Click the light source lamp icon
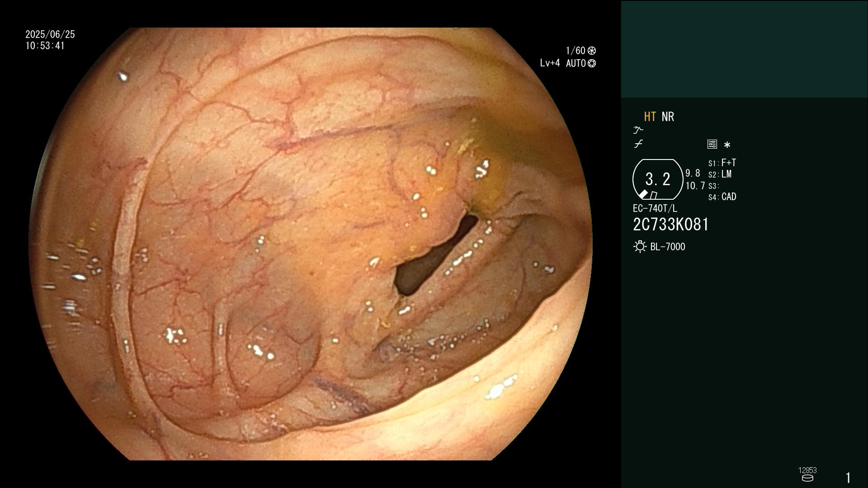Viewport: 868px width, 488px height. (640, 247)
